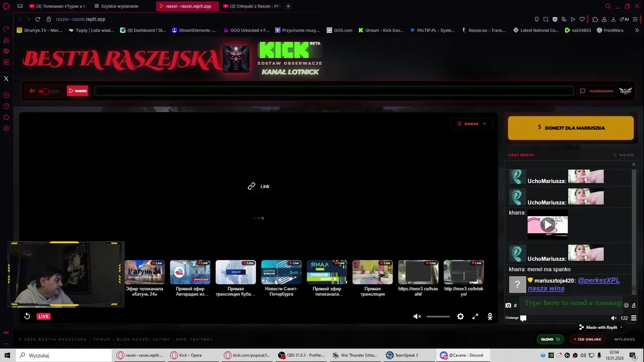The width and height of the screenshot is (644, 362).
Task: Click the hashtag icon in chat
Action: (x=515, y=305)
